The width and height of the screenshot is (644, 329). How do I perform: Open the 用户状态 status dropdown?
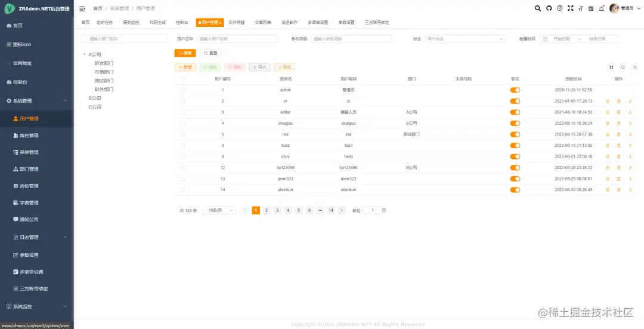point(465,39)
